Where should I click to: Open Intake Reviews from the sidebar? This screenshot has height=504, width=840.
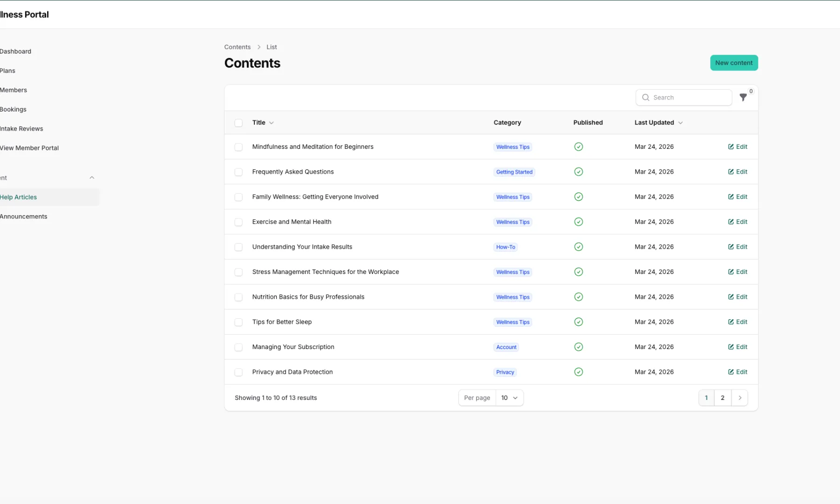coord(21,128)
